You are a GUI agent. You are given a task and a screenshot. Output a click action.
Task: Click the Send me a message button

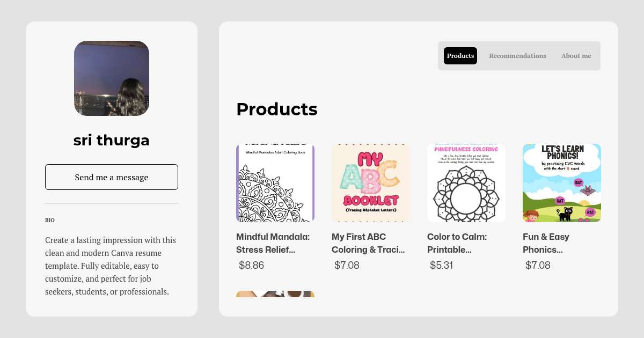pyautogui.click(x=112, y=177)
